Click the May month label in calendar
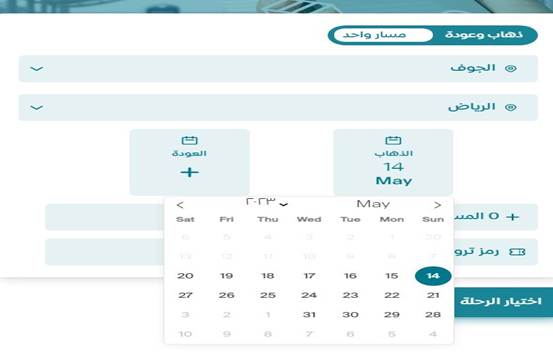 coord(373,204)
